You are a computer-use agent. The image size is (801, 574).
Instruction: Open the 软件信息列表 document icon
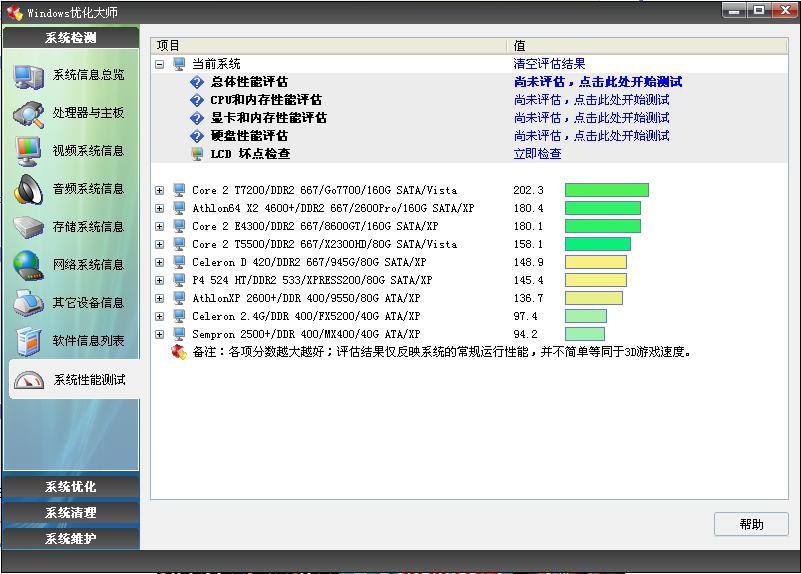pyautogui.click(x=28, y=341)
